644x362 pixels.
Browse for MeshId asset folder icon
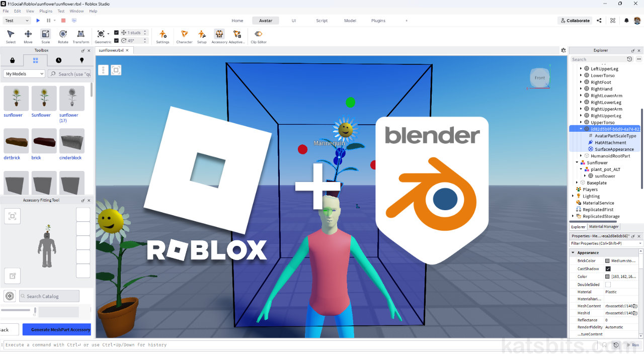[635, 313]
